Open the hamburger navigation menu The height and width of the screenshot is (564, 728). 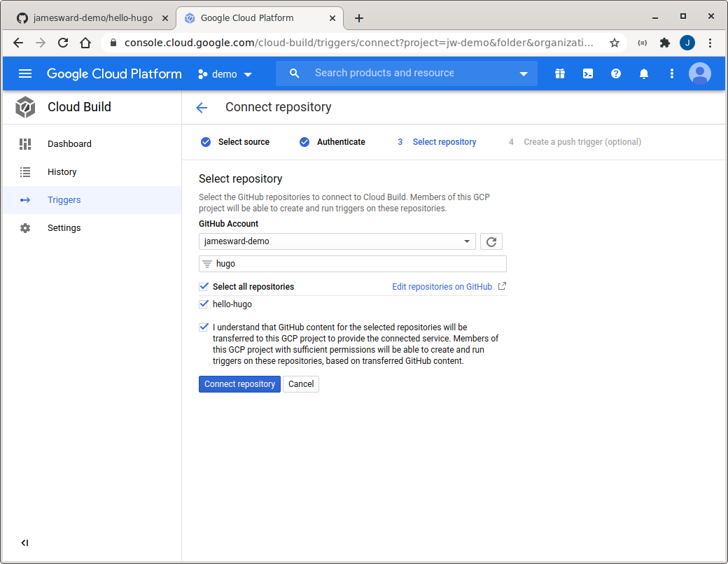tap(25, 73)
